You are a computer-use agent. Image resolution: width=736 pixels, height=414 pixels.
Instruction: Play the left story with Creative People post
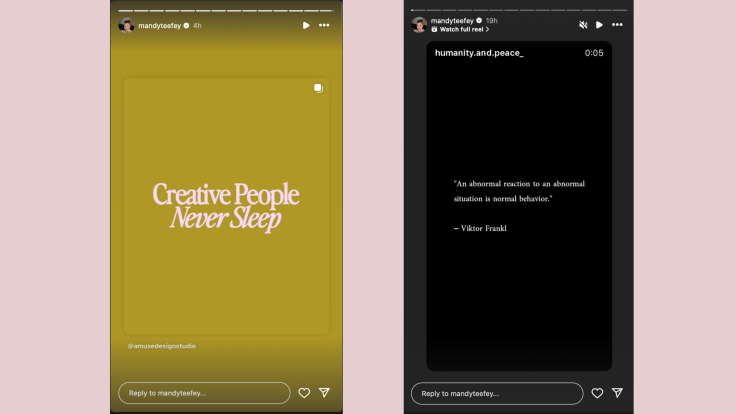point(306,25)
